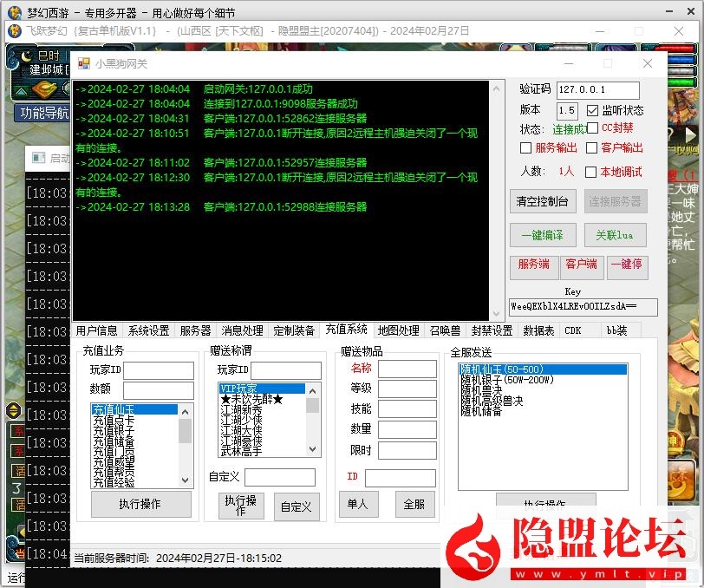Viewport: 704px width, 588px height.
Task: Click the Key text field
Action: point(583,307)
